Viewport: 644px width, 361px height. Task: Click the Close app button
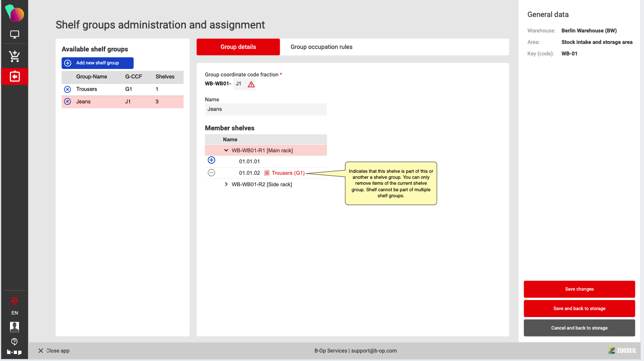click(54, 351)
